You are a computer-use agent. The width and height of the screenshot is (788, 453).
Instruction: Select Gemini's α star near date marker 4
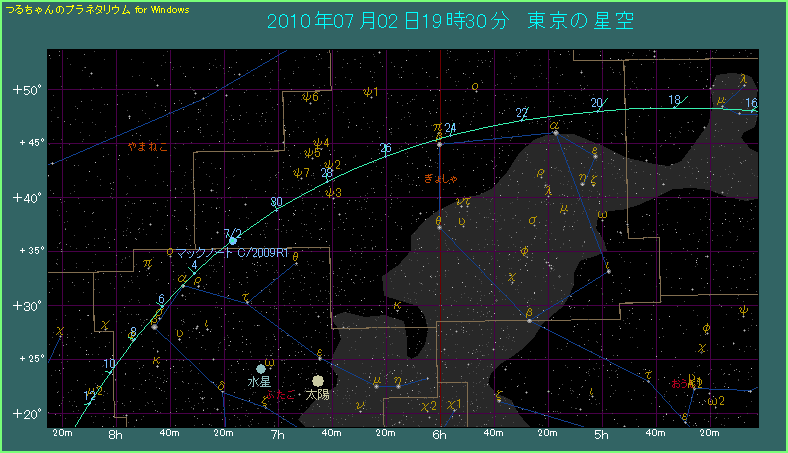(x=182, y=286)
